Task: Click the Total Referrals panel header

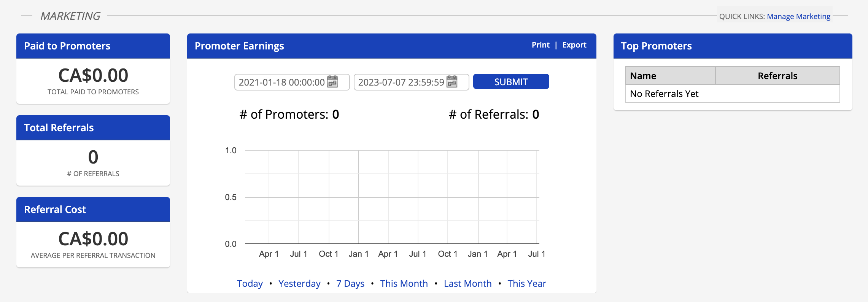Action: coord(93,128)
